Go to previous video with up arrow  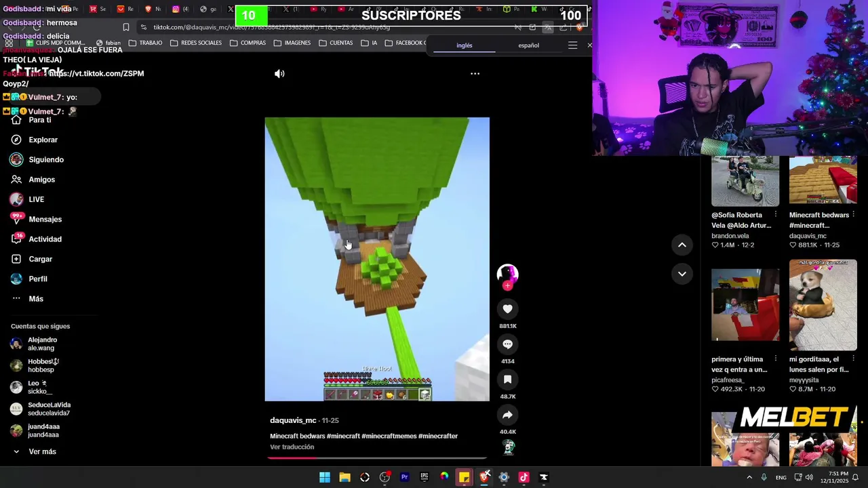point(682,245)
